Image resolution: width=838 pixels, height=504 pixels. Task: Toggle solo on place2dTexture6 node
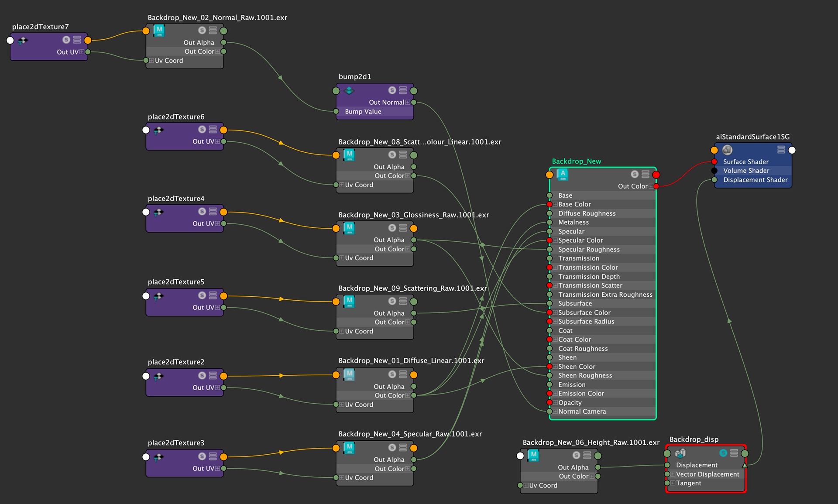tap(202, 129)
